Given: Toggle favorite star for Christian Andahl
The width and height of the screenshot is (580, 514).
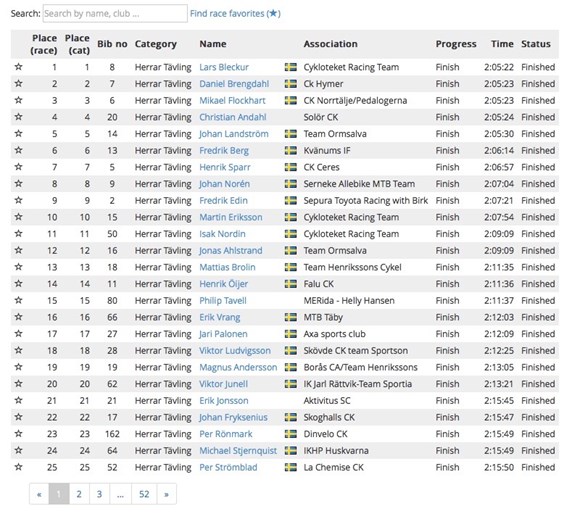Looking at the screenshot, I should pos(18,117).
